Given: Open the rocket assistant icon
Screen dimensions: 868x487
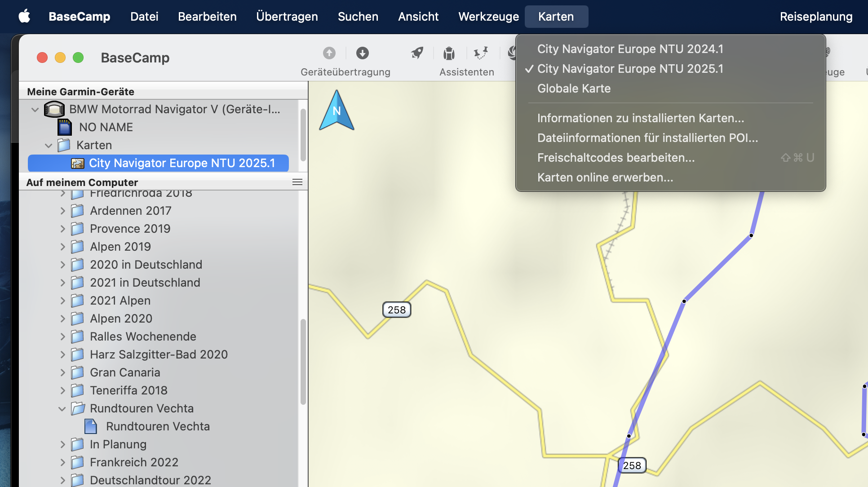Looking at the screenshot, I should [417, 53].
